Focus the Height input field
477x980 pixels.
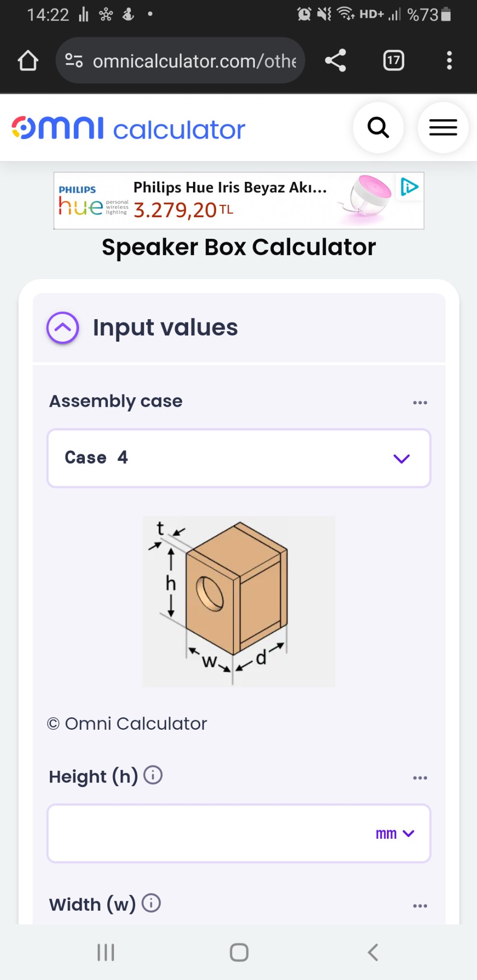point(211,834)
